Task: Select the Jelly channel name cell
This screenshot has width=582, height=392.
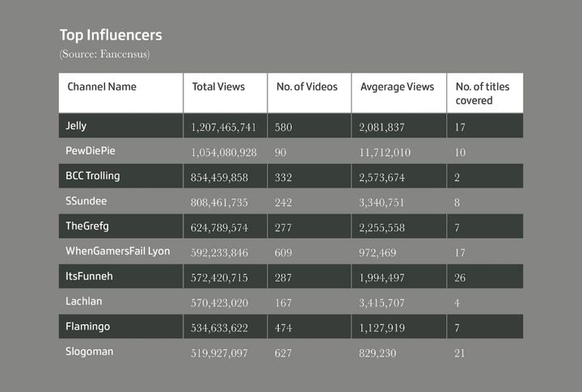Action: click(x=77, y=126)
